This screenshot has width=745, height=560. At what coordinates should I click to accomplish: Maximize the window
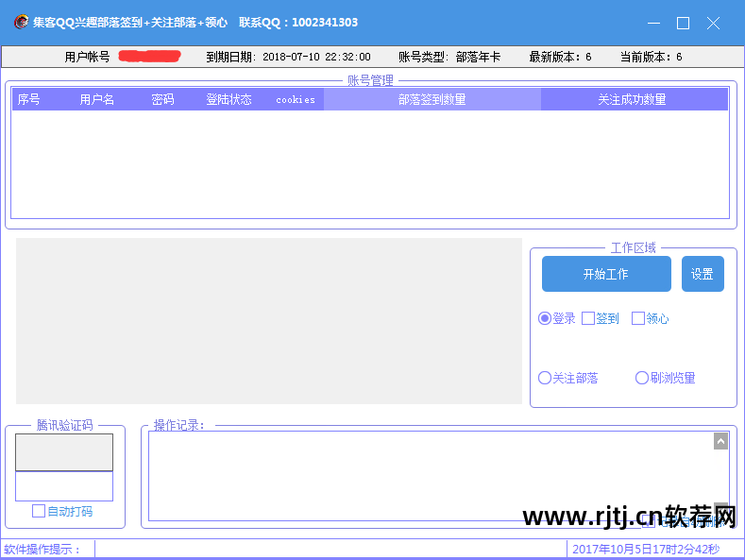(684, 23)
